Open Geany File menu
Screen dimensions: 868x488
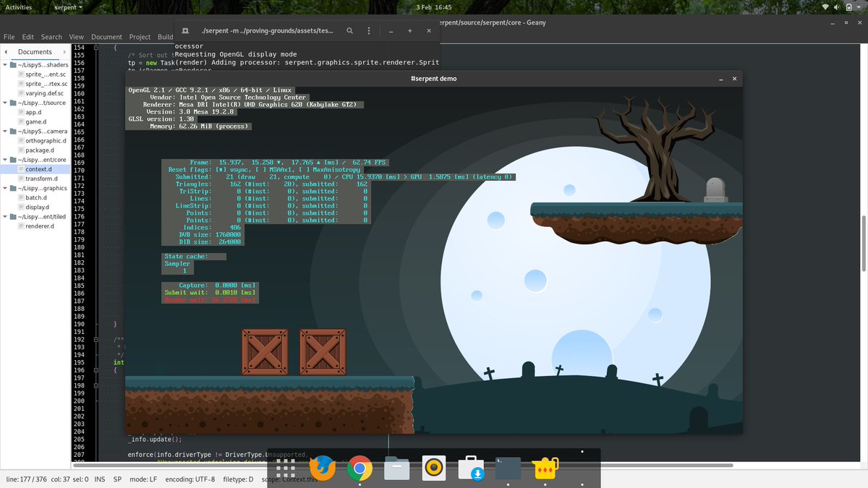click(9, 37)
